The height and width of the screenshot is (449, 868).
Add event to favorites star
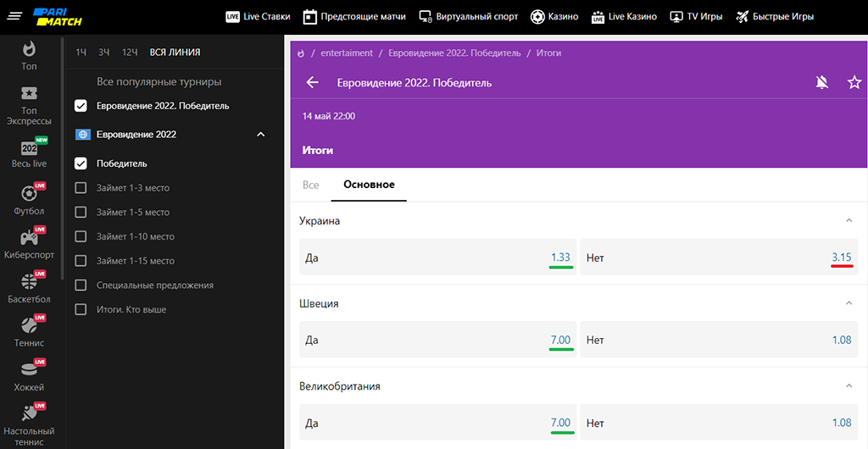[854, 83]
